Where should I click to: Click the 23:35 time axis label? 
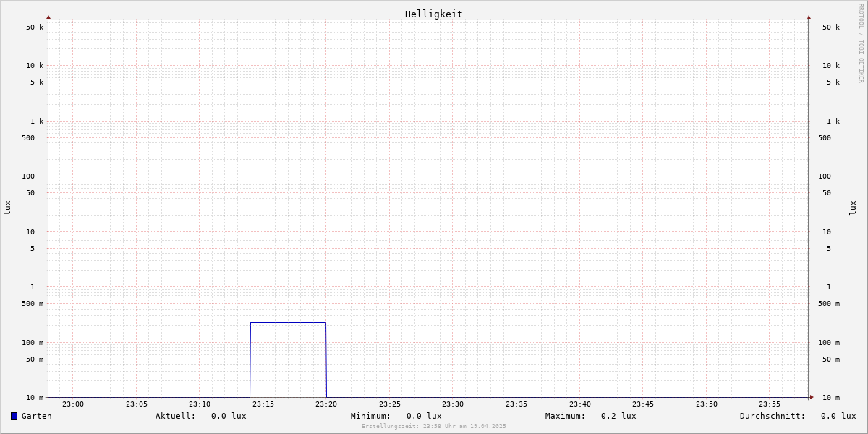516,404
